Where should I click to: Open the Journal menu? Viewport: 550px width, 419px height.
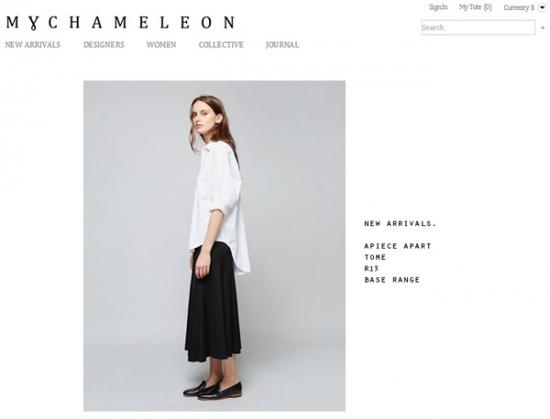[x=282, y=45]
